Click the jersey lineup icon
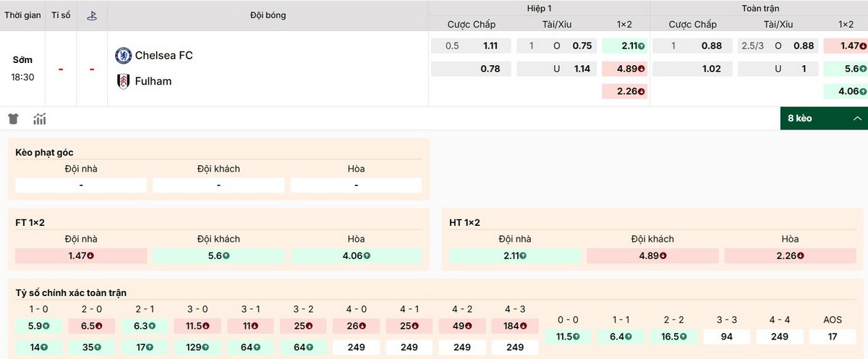This screenshot has height=359, width=868. [13, 119]
